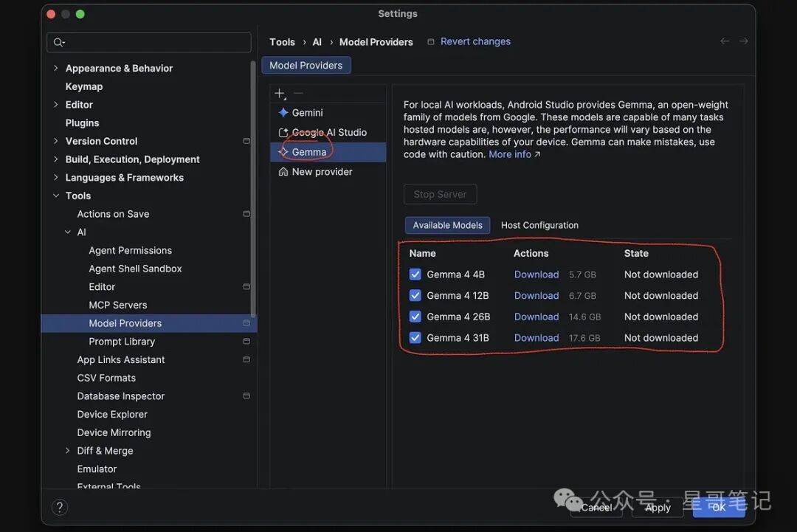Expand Appearance & Behavior section
This screenshot has width=797, height=532.
point(55,68)
